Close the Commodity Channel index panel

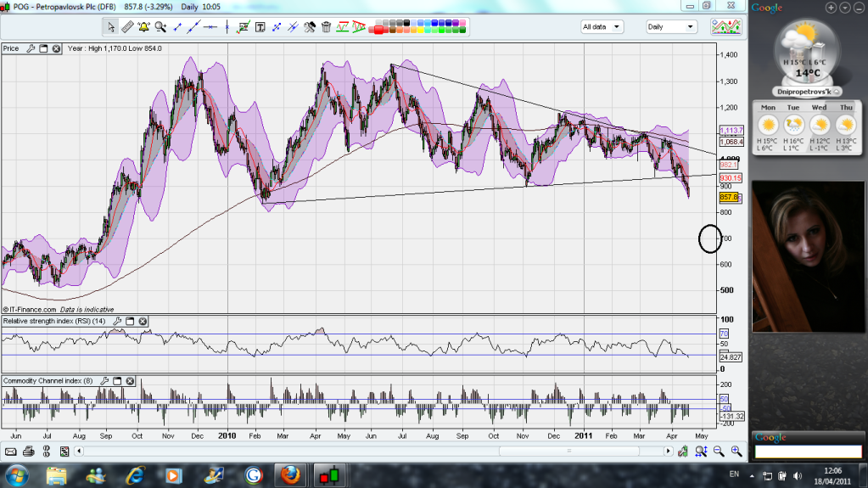coord(130,381)
